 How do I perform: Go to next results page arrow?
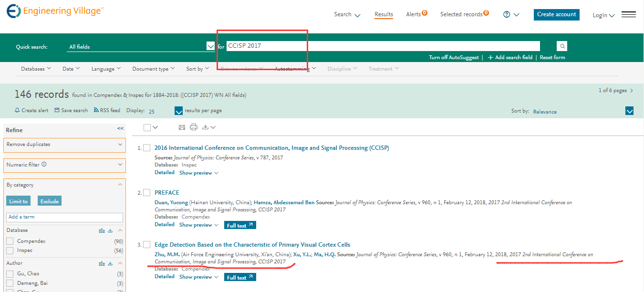tap(632, 91)
